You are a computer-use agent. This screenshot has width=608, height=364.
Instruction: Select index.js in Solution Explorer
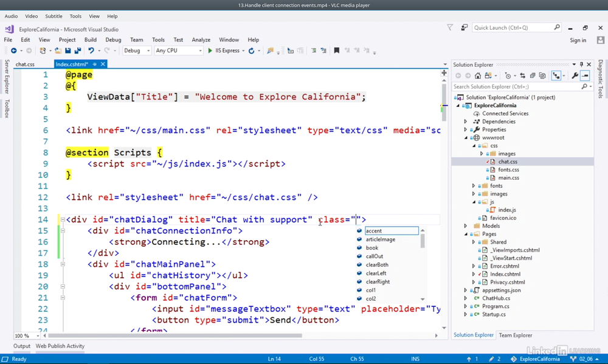click(507, 210)
